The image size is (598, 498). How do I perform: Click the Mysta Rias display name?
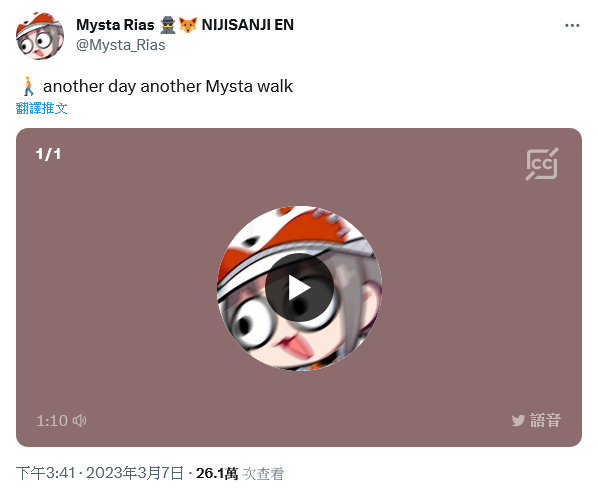pyautogui.click(x=115, y=25)
